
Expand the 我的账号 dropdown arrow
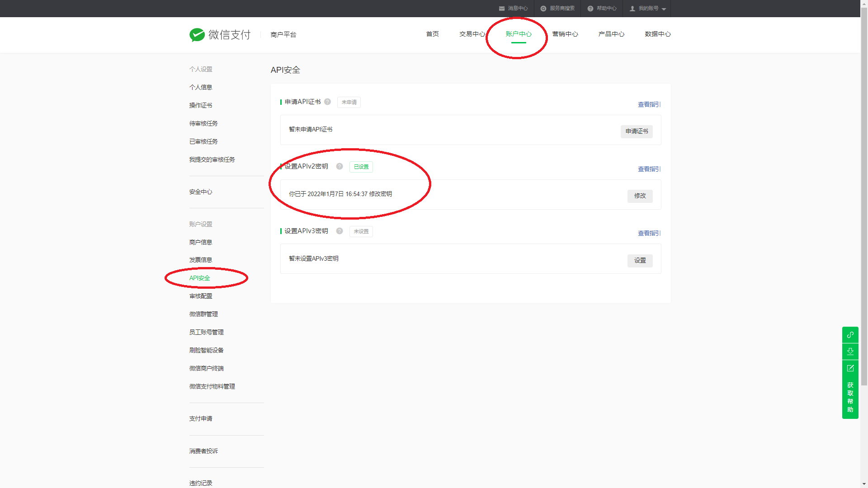click(664, 9)
